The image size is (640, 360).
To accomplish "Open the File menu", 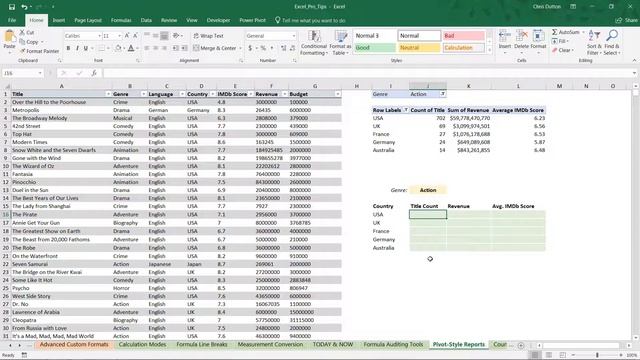I will coord(12,20).
